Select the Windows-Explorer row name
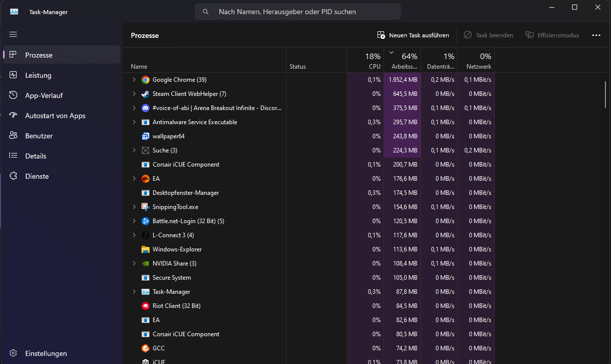This screenshot has height=364, width=611. pos(177,249)
